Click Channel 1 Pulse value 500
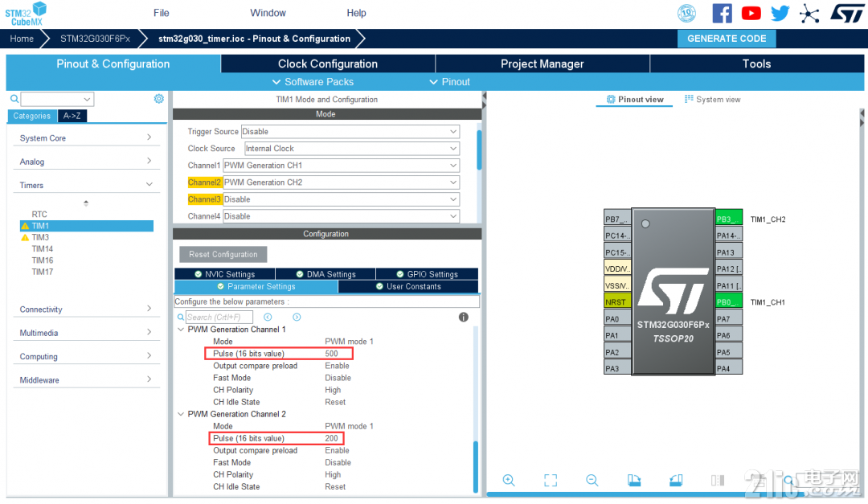Image resolution: width=868 pixels, height=504 pixels. tap(331, 354)
